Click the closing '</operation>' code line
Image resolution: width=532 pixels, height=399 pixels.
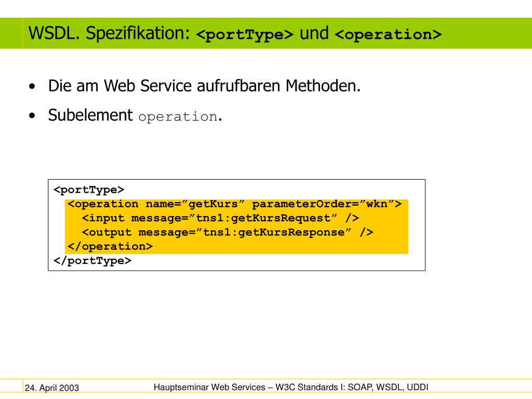coord(110,246)
